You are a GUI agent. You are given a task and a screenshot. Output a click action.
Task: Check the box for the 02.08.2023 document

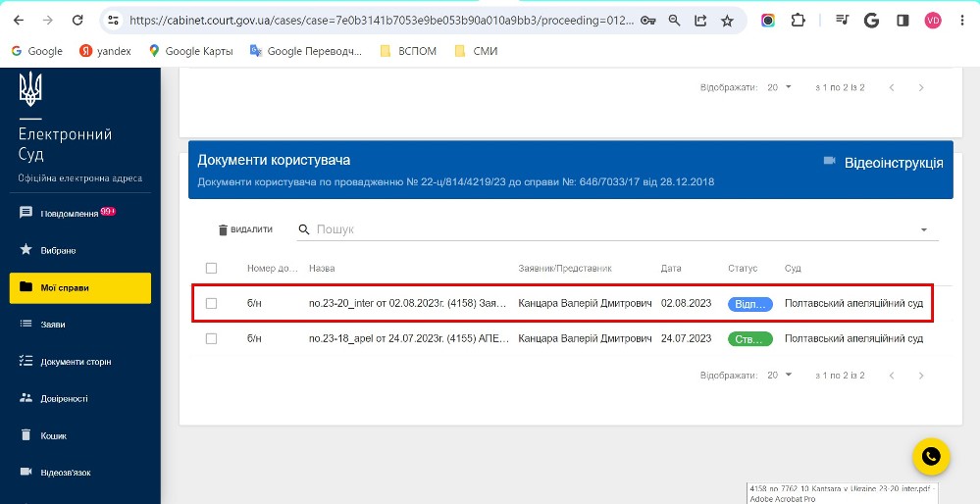[211, 304]
